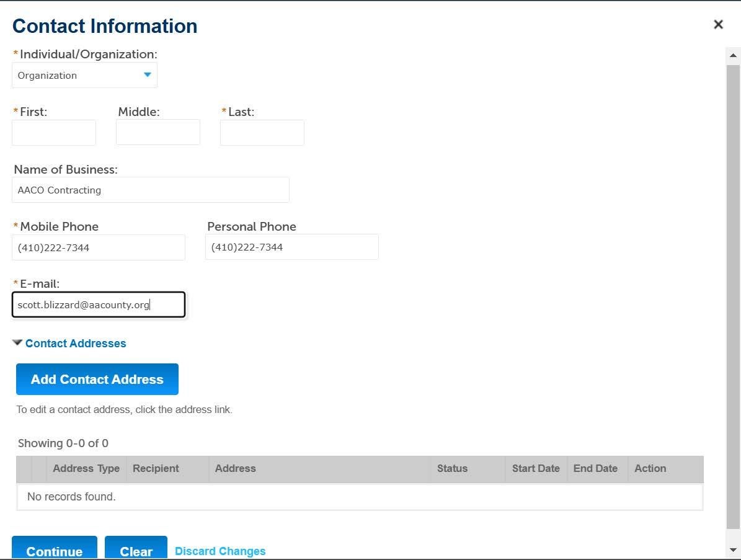
Task: Click inside the Last name field
Action: pyautogui.click(x=262, y=132)
